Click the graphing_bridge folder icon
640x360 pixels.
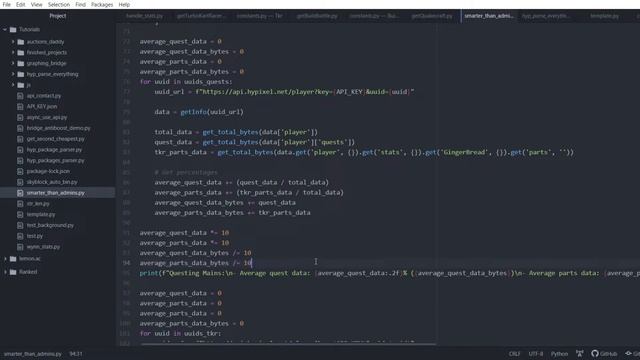click(21, 63)
